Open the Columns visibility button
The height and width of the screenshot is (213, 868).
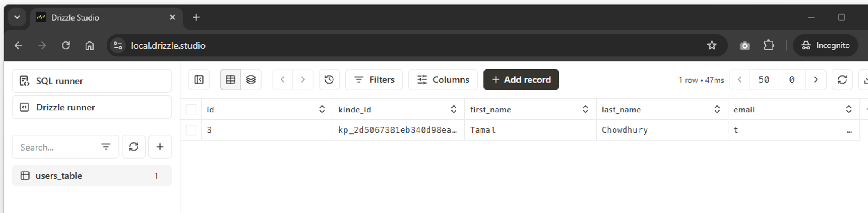443,80
